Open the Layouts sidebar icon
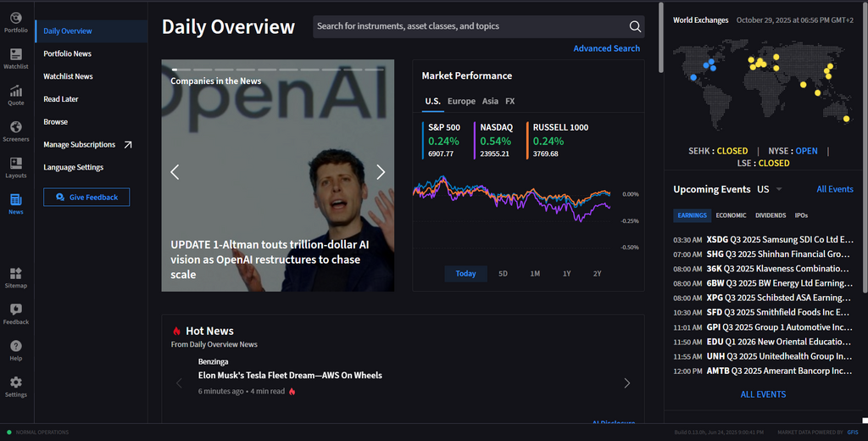868x441 pixels. tap(16, 168)
